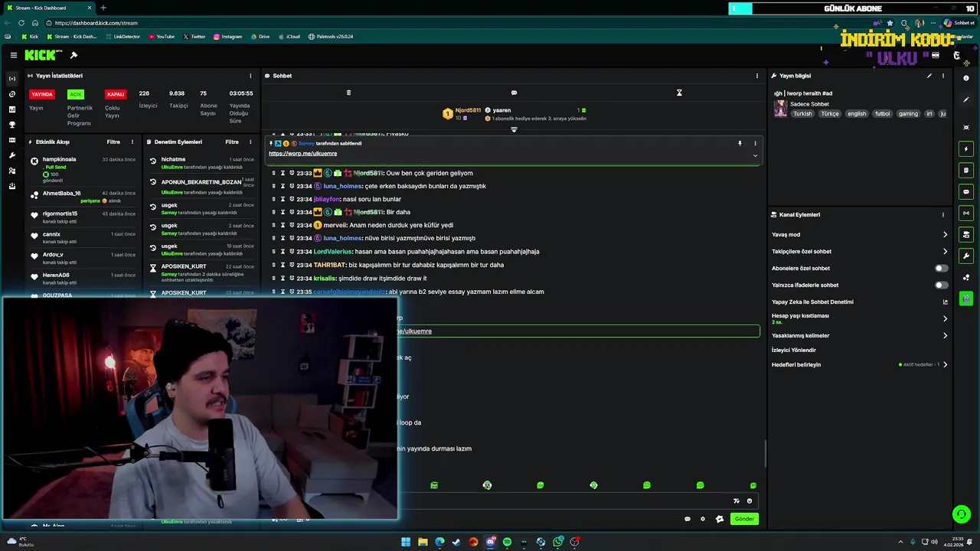Open Yayın İstatistikleri three-dot menu

tap(250, 76)
